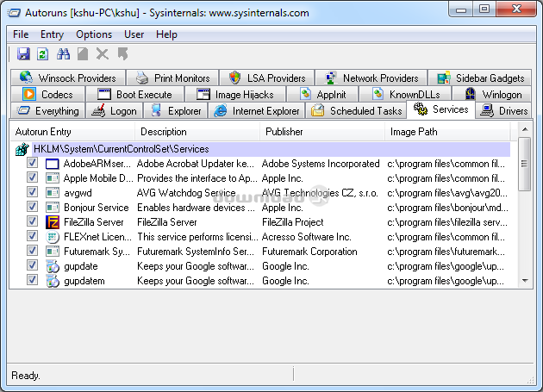Click the Autoruns title bar icon
543x392 pixels.
pyautogui.click(x=14, y=13)
